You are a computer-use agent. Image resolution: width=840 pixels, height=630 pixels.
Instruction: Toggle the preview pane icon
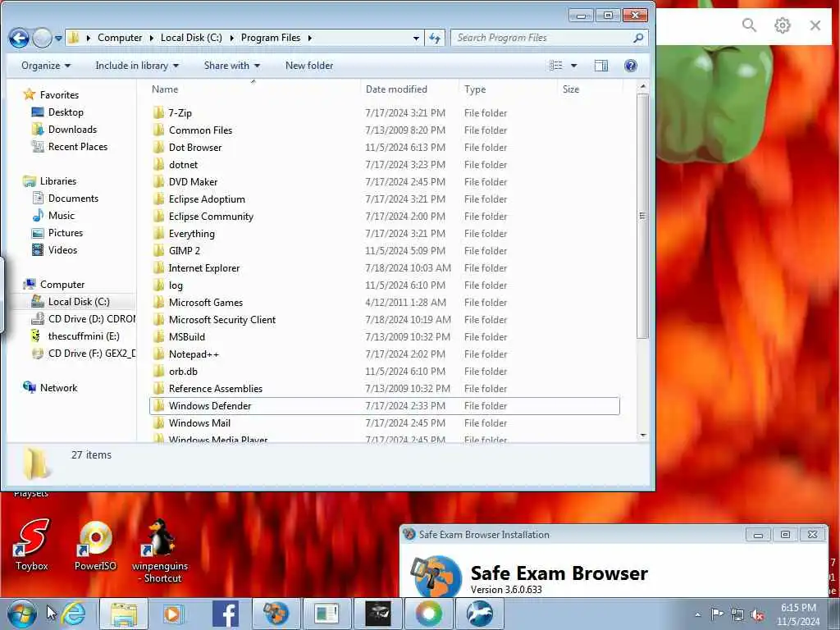(601, 66)
